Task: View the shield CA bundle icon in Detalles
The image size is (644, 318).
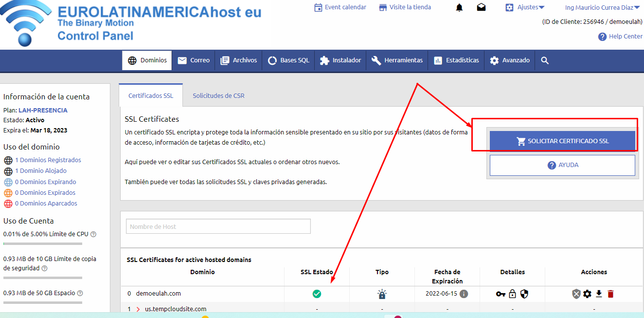Action: [x=524, y=294]
